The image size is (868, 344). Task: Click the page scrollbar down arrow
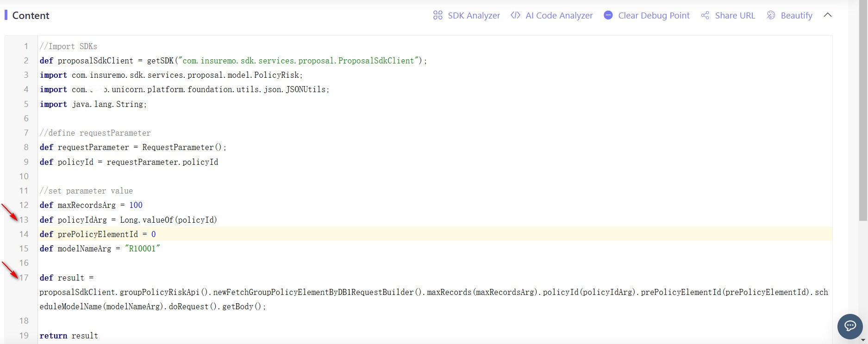[863, 340]
